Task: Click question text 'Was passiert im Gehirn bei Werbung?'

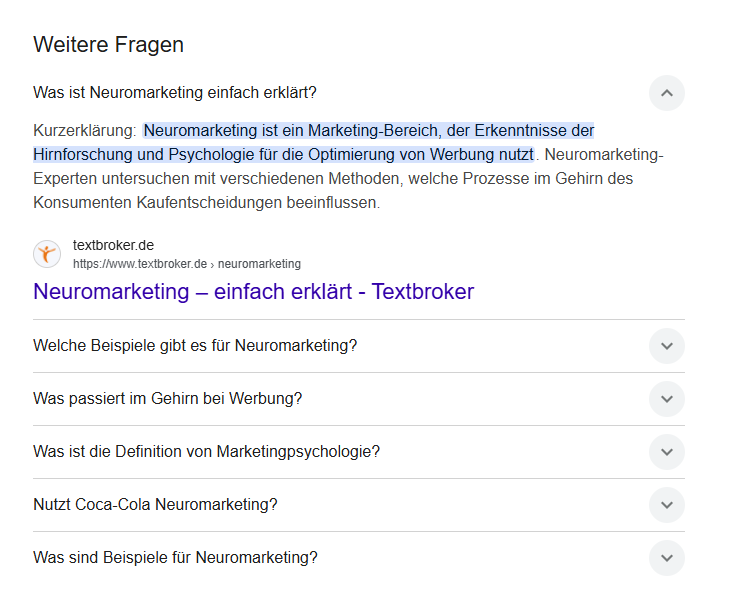Action: (168, 398)
